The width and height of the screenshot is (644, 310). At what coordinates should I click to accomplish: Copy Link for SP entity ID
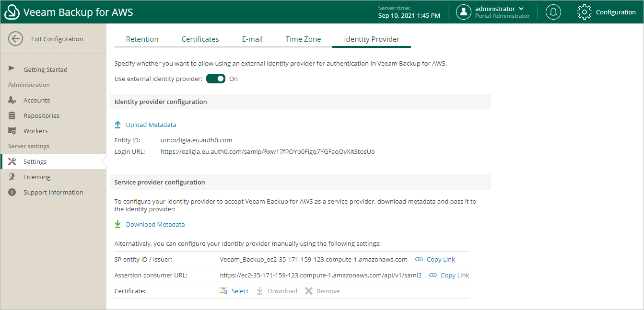(441, 259)
